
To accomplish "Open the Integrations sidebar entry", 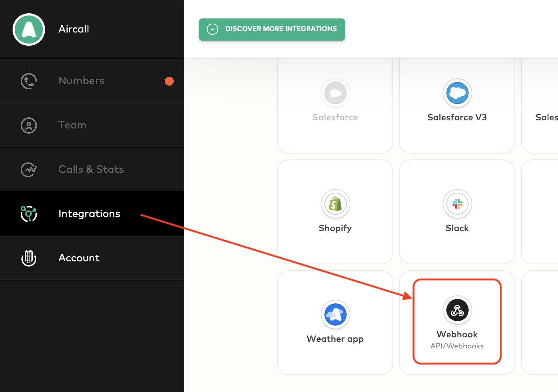I will pyautogui.click(x=89, y=213).
